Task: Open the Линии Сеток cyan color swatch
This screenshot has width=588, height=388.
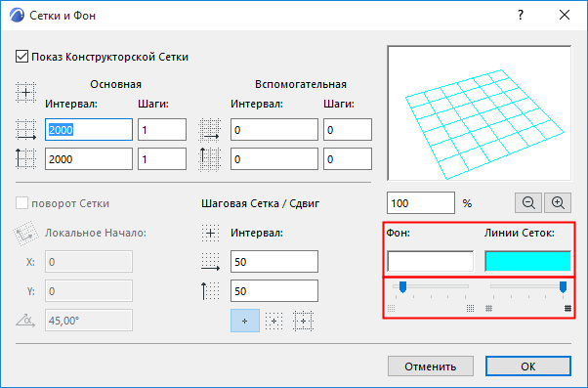Action: click(x=528, y=261)
